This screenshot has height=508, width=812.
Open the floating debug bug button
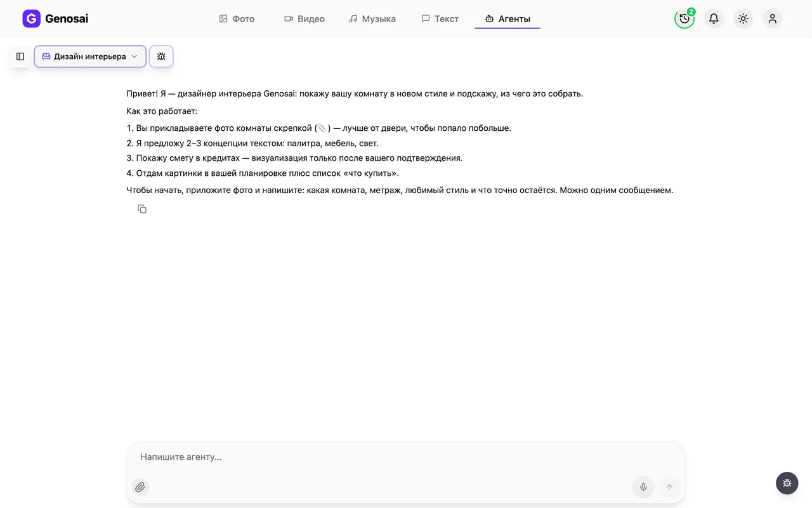click(x=787, y=483)
